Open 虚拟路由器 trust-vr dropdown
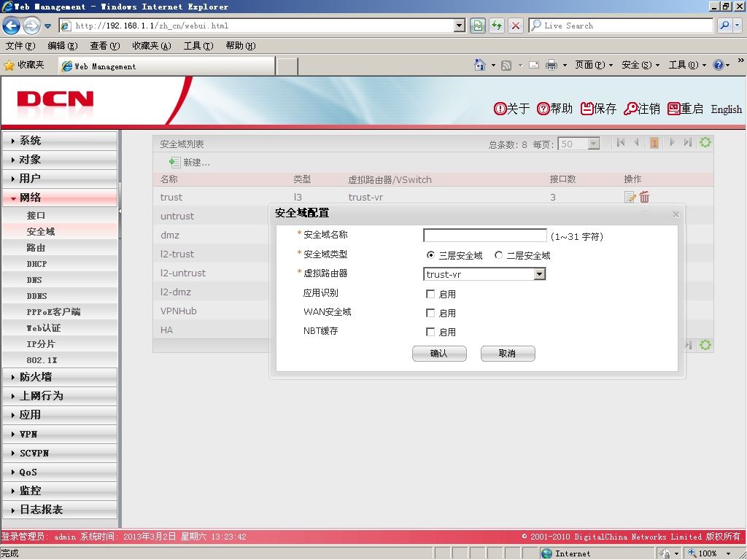Screen dimensions: 747x560 tap(539, 274)
